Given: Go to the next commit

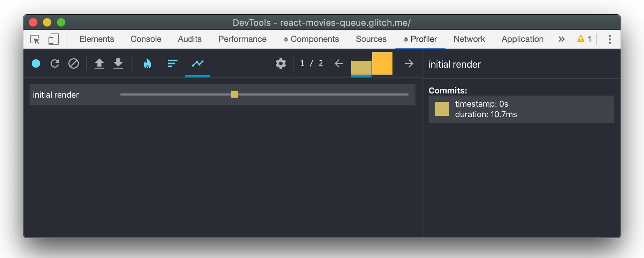Looking at the screenshot, I should [409, 63].
